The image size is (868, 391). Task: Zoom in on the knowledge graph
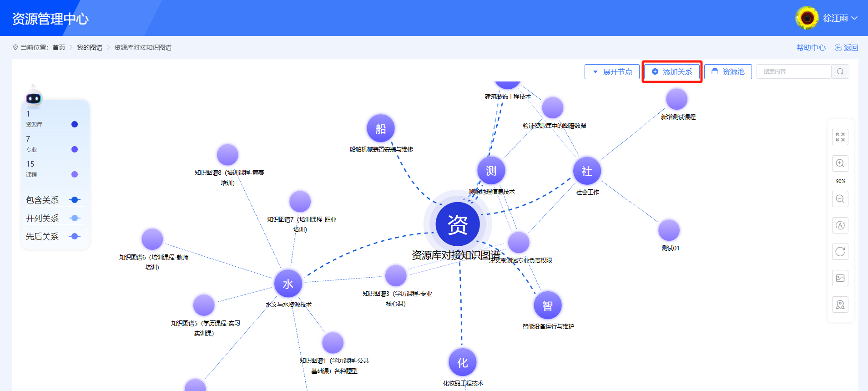(840, 163)
